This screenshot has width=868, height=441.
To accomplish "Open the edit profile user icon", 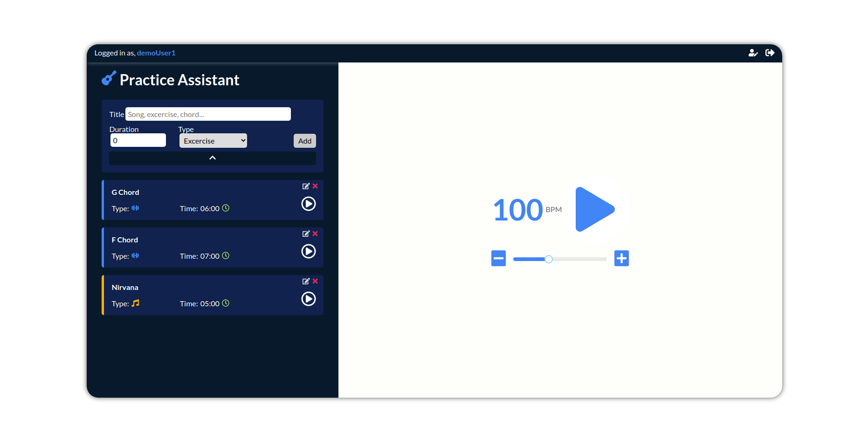I will (753, 53).
